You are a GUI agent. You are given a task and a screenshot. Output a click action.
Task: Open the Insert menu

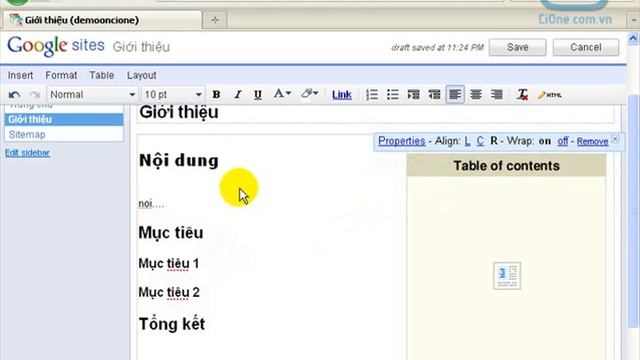pyautogui.click(x=20, y=75)
